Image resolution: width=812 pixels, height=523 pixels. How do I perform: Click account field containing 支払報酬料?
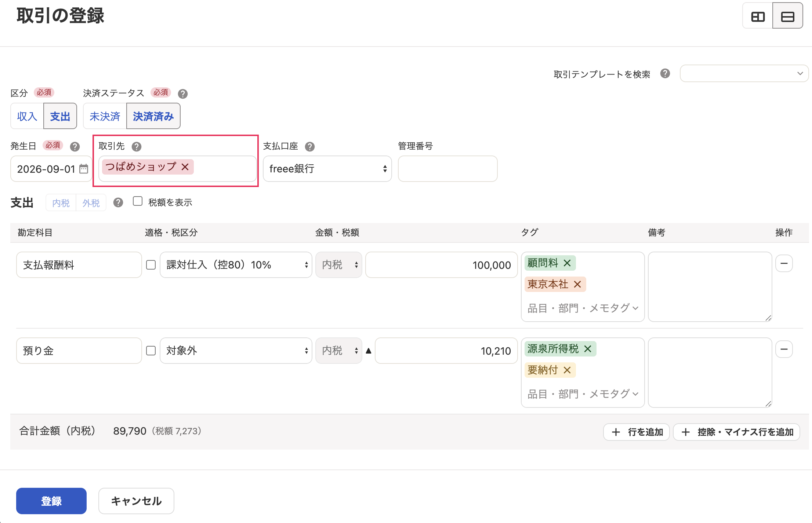pyautogui.click(x=79, y=265)
